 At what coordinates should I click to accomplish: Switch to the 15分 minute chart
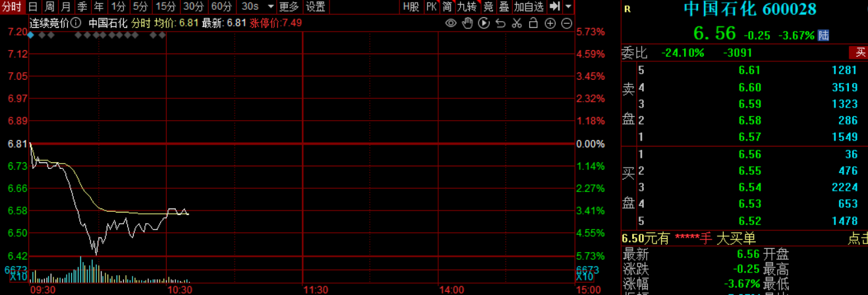[x=165, y=7]
